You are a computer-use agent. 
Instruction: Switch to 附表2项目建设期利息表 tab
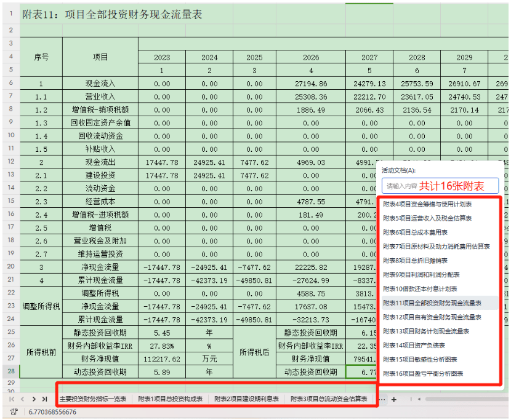(246, 399)
